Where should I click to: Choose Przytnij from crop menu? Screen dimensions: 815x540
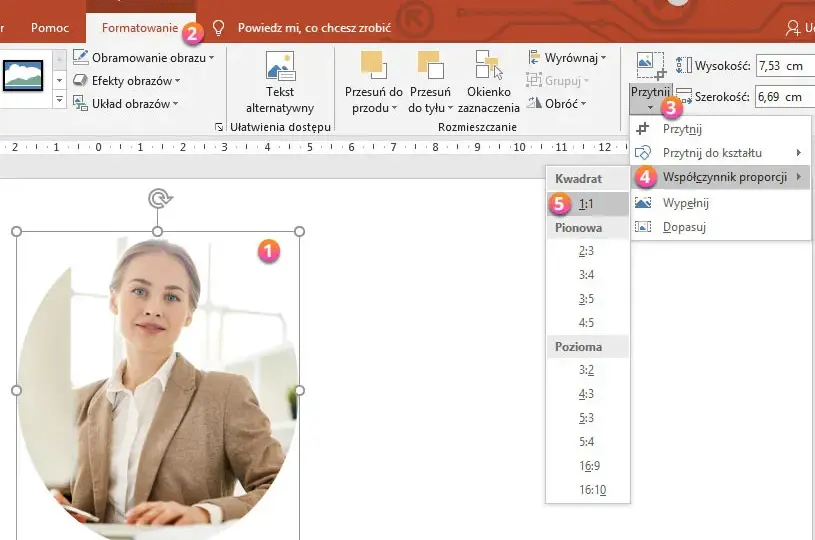(720, 128)
